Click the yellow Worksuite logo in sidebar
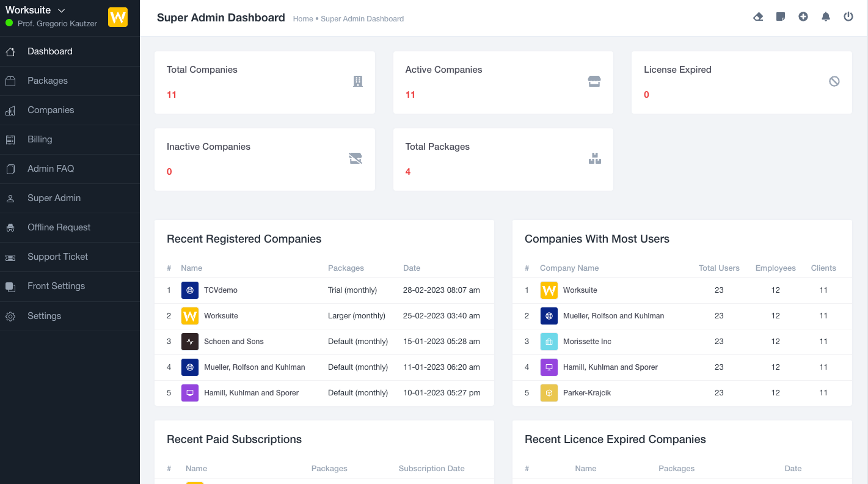868x484 pixels. tap(118, 17)
